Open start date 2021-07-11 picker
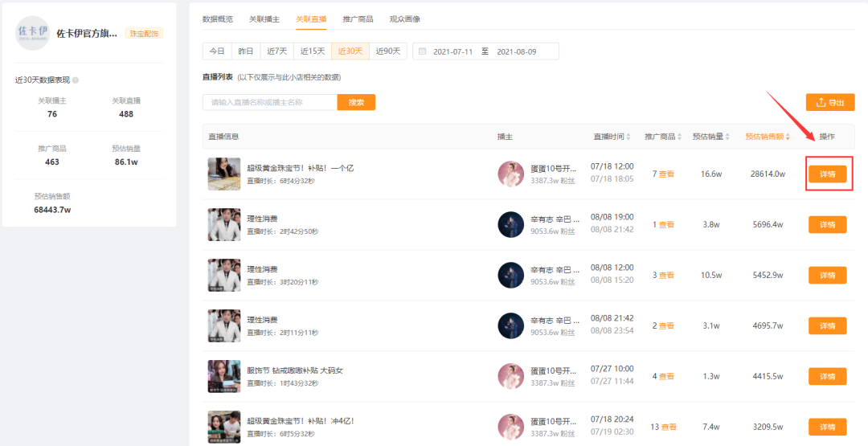The image size is (868, 446). [452, 51]
